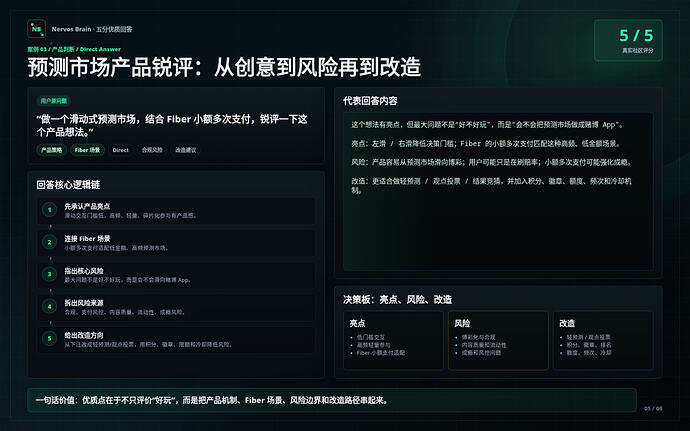Toggle the Fiber 场景 tag chip
Screen dimensions: 690x431
87,150
